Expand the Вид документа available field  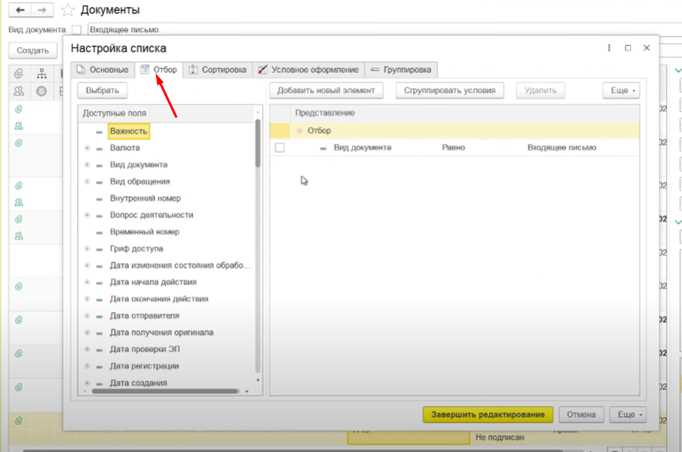click(87, 165)
